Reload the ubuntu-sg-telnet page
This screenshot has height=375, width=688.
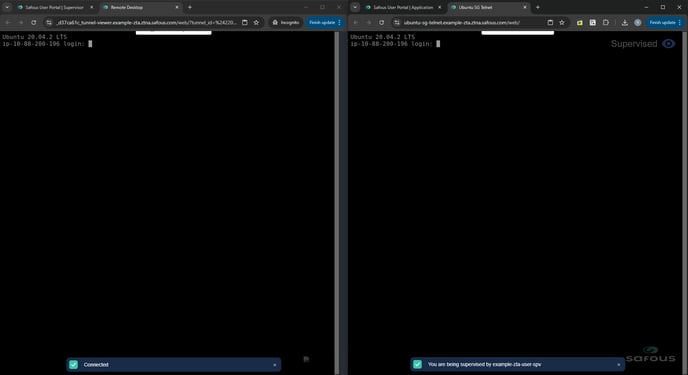[x=381, y=22]
